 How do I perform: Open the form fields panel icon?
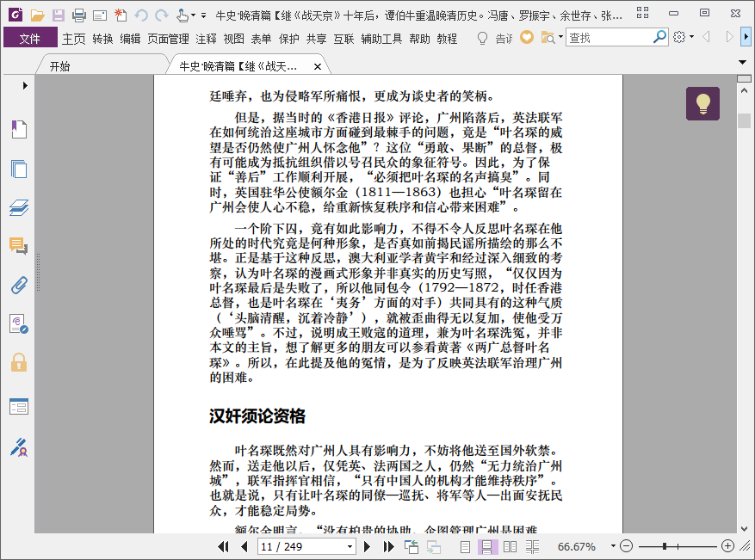tap(19, 407)
